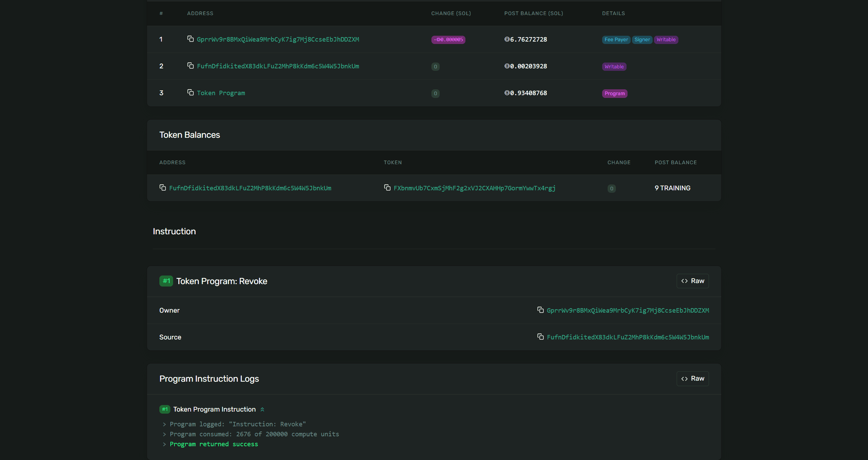Collapse the Token Program Instruction logs

click(x=262, y=409)
